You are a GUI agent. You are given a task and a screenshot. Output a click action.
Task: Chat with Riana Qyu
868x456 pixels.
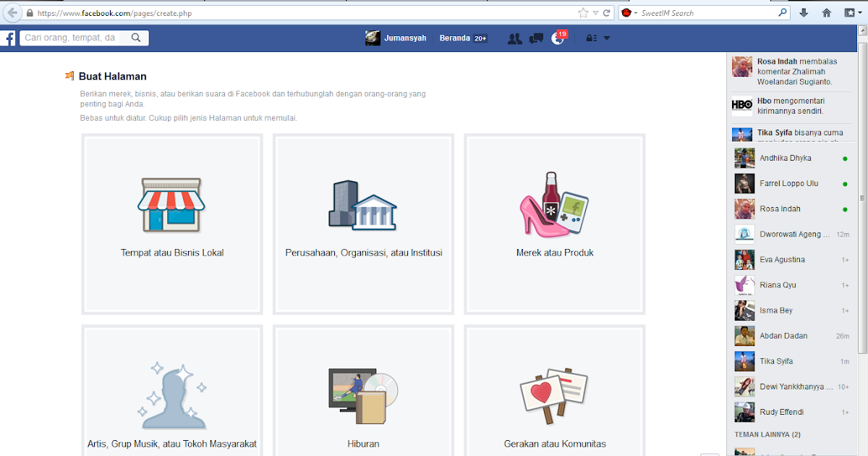point(791,285)
